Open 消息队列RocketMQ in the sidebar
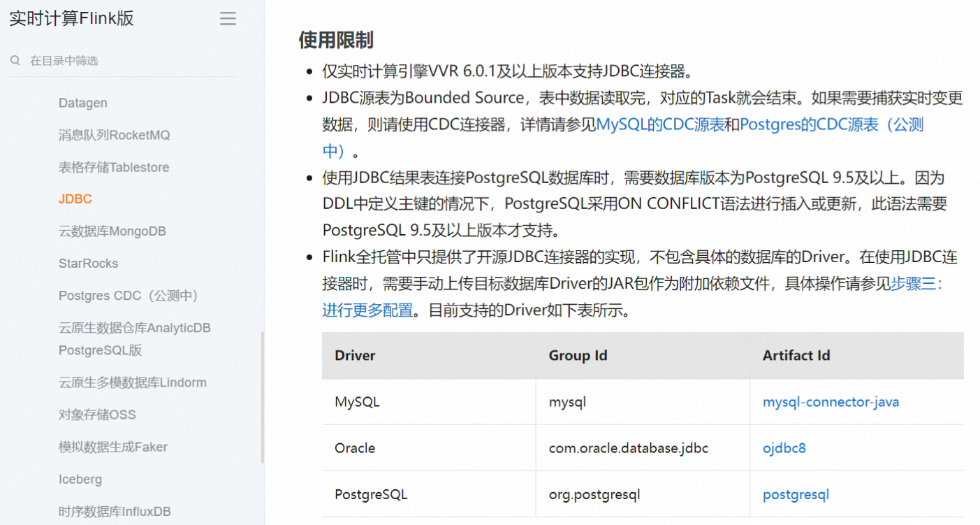Viewport: 980px width, 525px height. pyautogui.click(x=115, y=135)
